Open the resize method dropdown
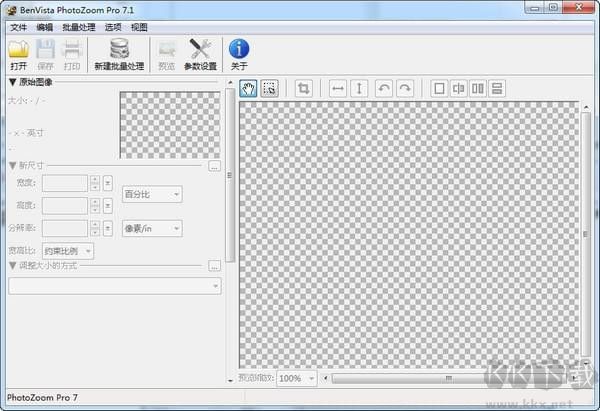600x411 pixels. (115, 286)
